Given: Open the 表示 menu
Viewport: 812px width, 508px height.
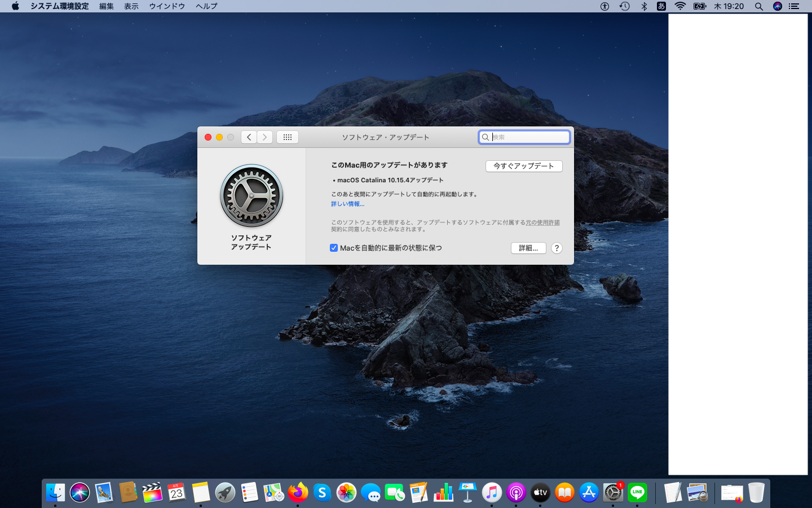Looking at the screenshot, I should pyautogui.click(x=131, y=6).
